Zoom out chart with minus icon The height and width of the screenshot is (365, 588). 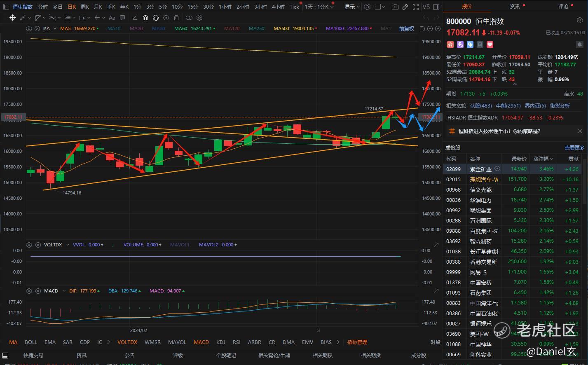coord(429,28)
